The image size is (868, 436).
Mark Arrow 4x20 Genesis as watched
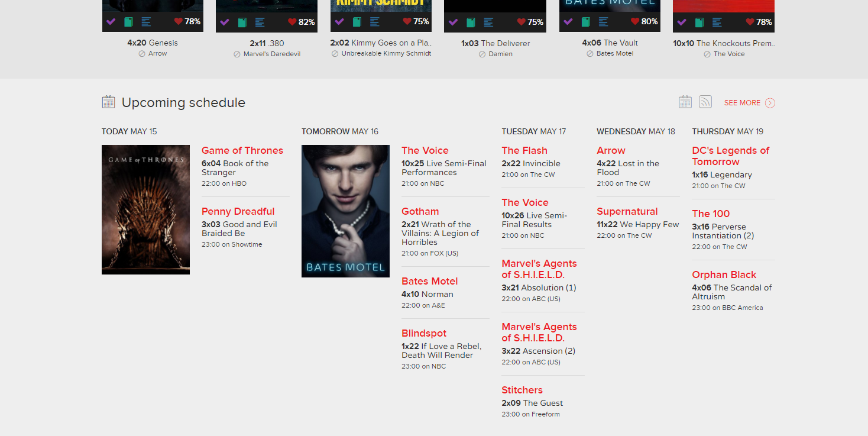[x=111, y=22]
